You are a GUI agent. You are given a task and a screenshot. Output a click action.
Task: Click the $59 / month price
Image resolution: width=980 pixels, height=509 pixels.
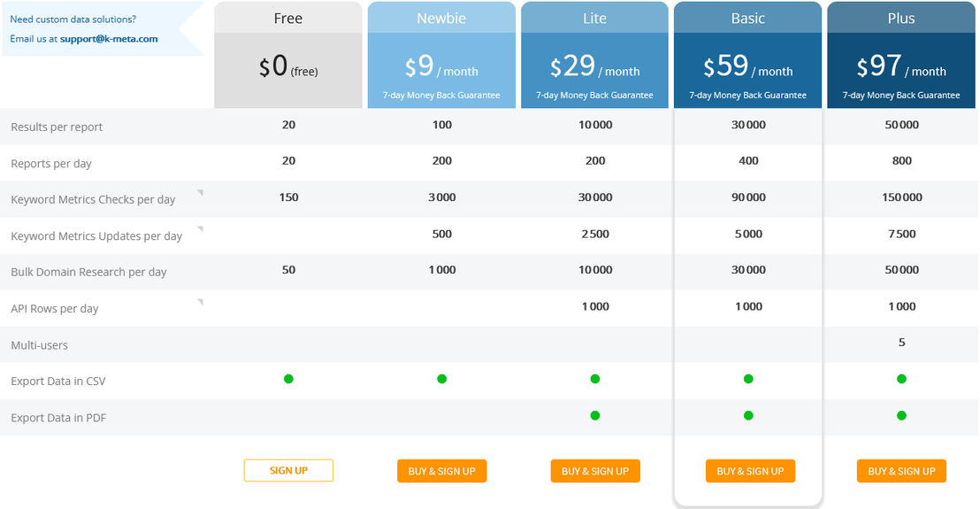pos(747,66)
